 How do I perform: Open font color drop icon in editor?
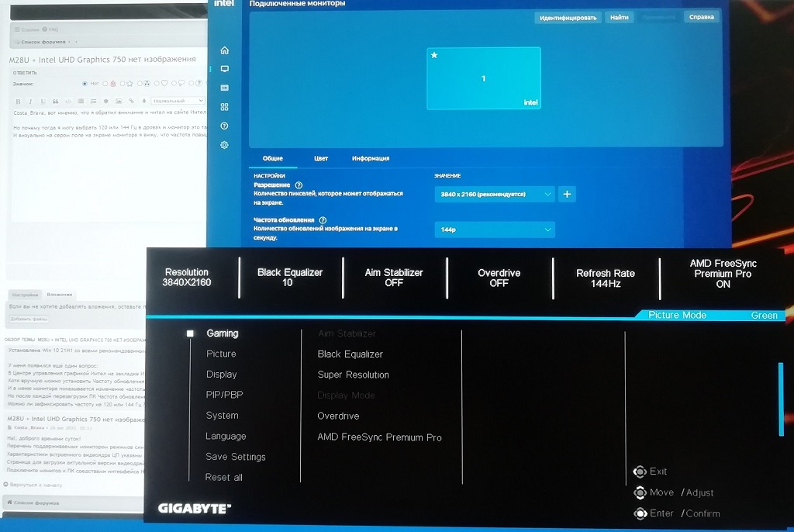coord(143,101)
